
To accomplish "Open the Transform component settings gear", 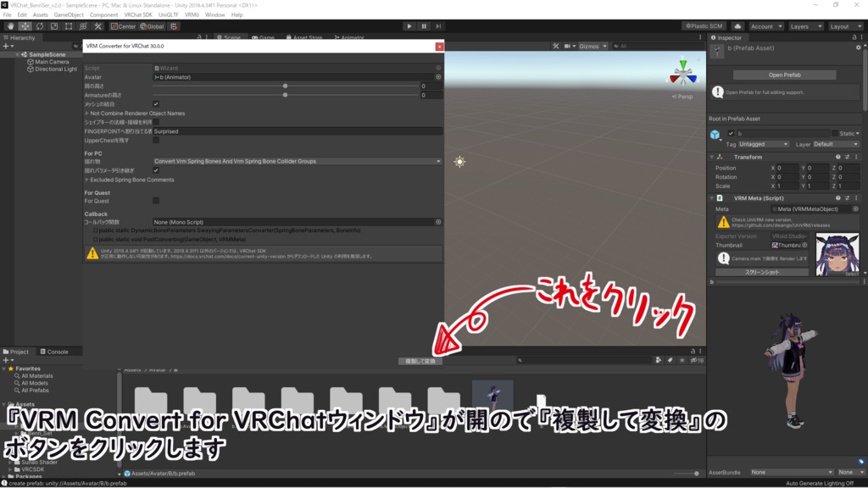I will pos(856,157).
